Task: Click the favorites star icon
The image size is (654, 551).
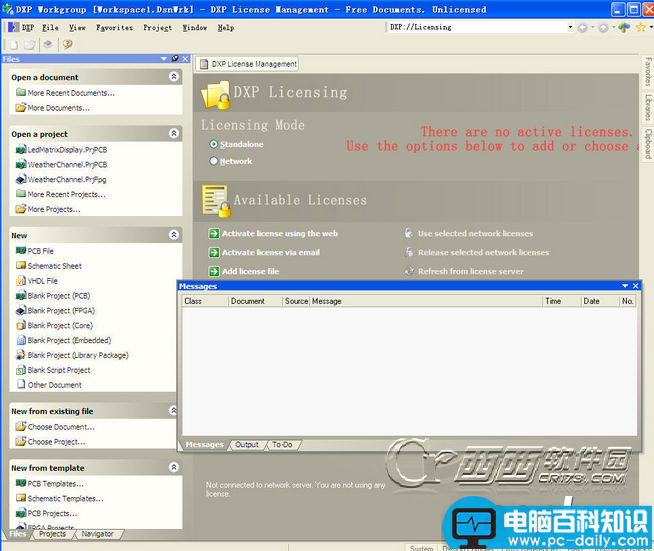Action: pos(641,28)
